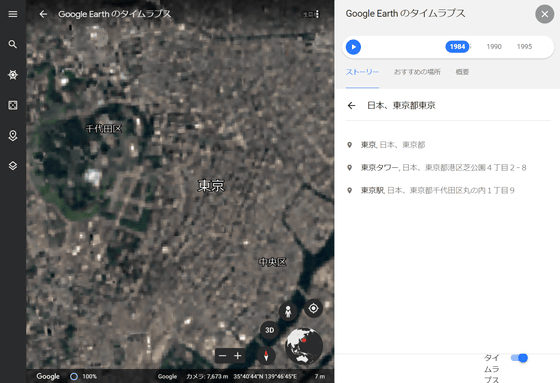
Task: Disable the タイムラプス toggle switch
Action: click(x=519, y=358)
